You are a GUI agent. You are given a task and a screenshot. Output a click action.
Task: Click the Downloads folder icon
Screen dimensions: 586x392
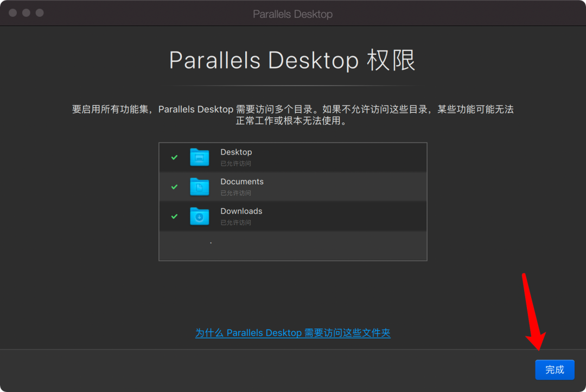pyautogui.click(x=199, y=216)
